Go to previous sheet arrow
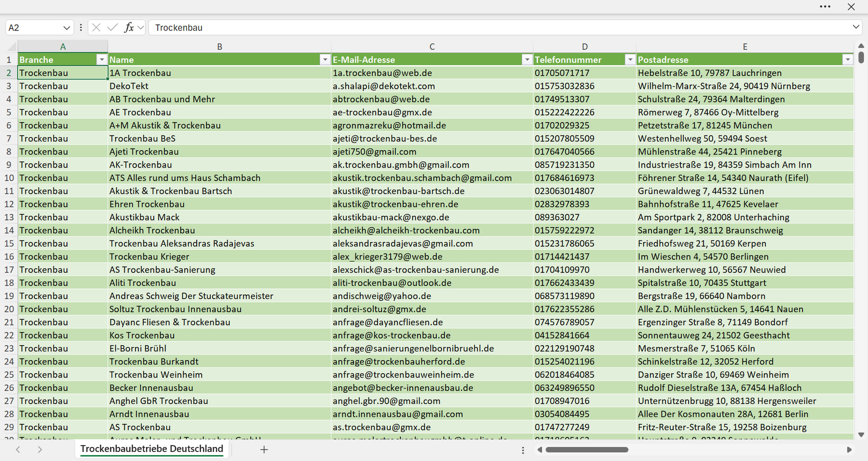 point(18,449)
